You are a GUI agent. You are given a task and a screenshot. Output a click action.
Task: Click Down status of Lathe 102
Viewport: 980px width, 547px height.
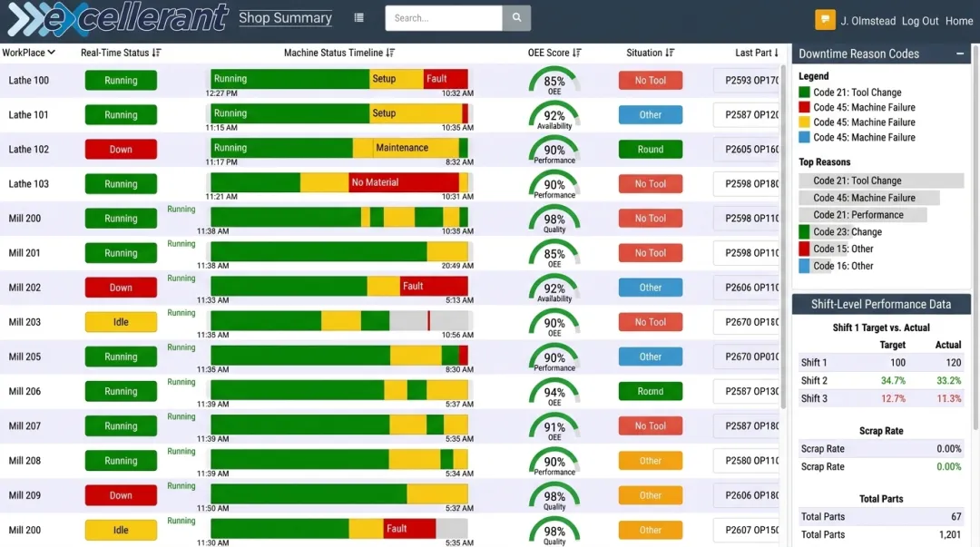click(121, 150)
